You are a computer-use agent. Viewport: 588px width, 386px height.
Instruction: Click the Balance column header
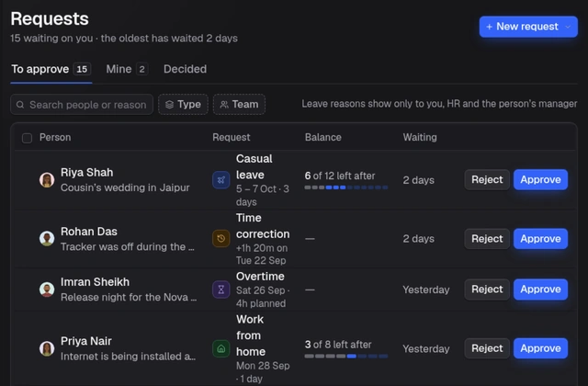tap(322, 138)
